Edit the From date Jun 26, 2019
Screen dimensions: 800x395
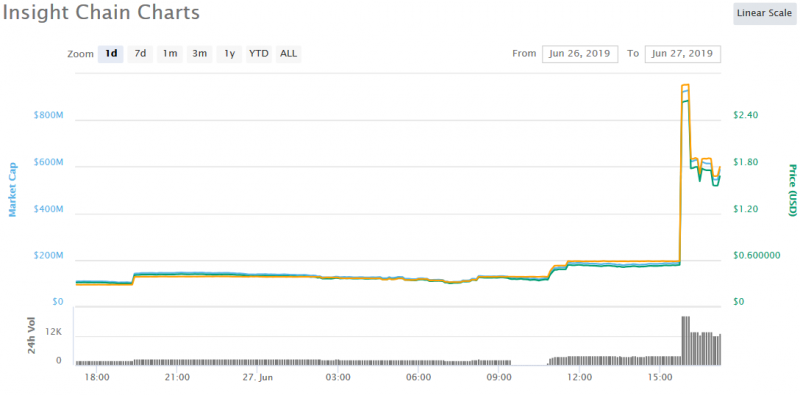[x=580, y=54]
